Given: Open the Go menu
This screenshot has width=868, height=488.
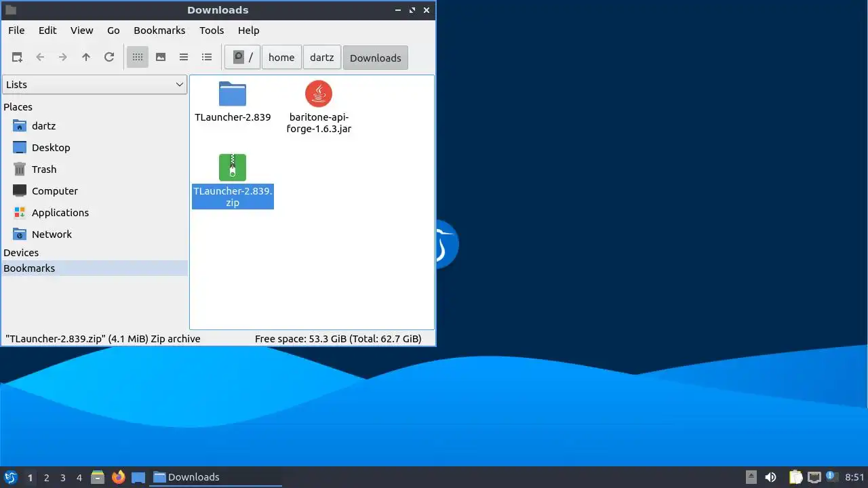Looking at the screenshot, I should pyautogui.click(x=113, y=30).
